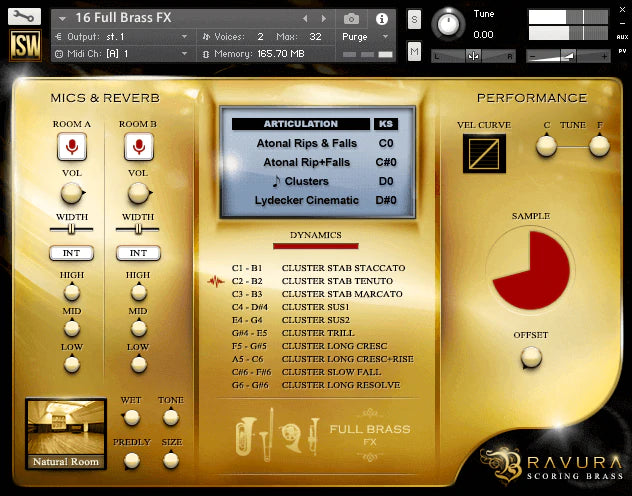Click Room B HIGH EQ knob
This screenshot has height=496, width=632.
(x=139, y=292)
